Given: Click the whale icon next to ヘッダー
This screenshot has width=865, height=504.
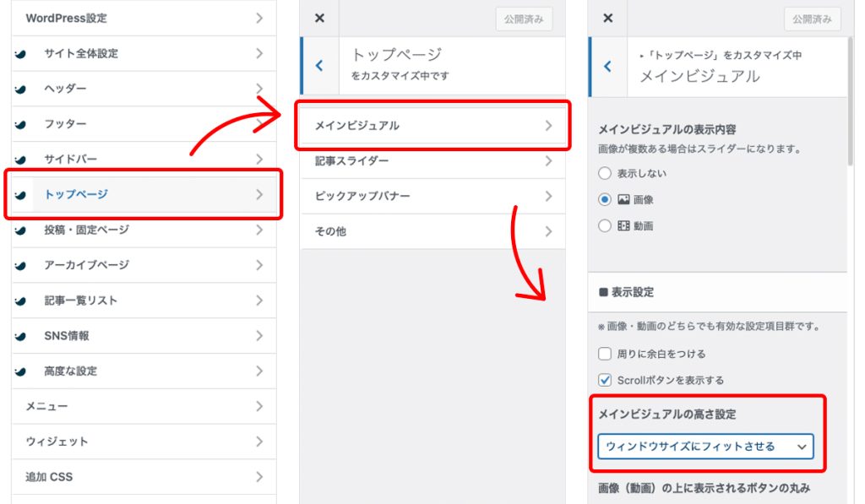Looking at the screenshot, I should tap(20, 89).
